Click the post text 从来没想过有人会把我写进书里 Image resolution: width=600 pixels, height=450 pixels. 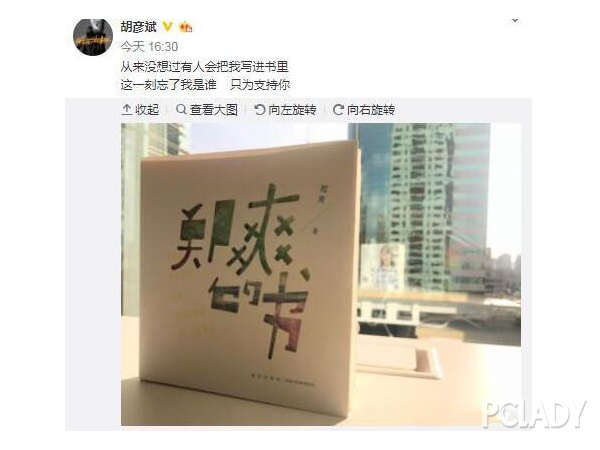coord(204,67)
